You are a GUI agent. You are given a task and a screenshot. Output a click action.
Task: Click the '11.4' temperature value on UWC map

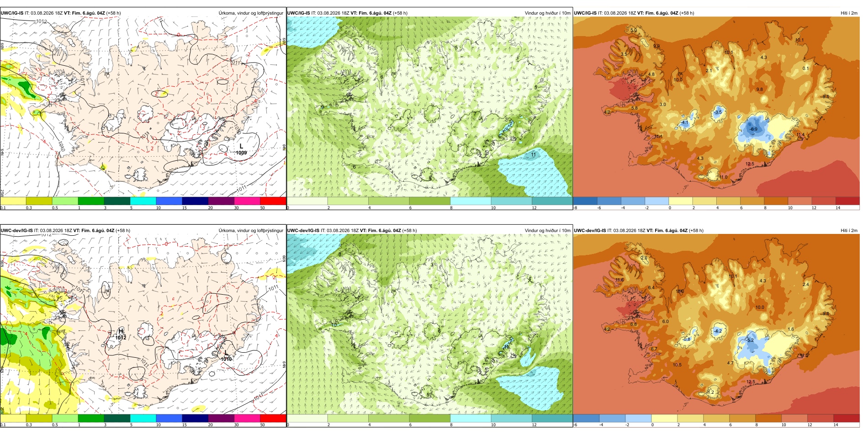tap(800, 135)
